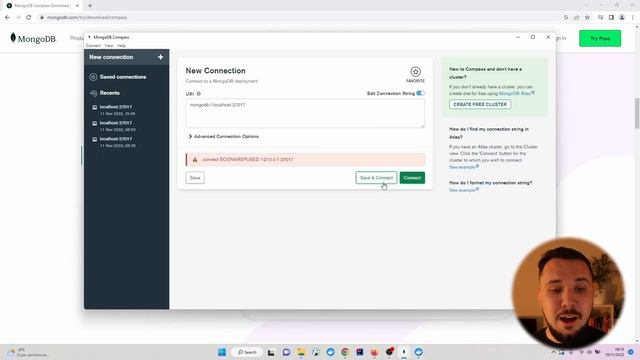Click the browser page vertical scrollbar

click(637, 113)
